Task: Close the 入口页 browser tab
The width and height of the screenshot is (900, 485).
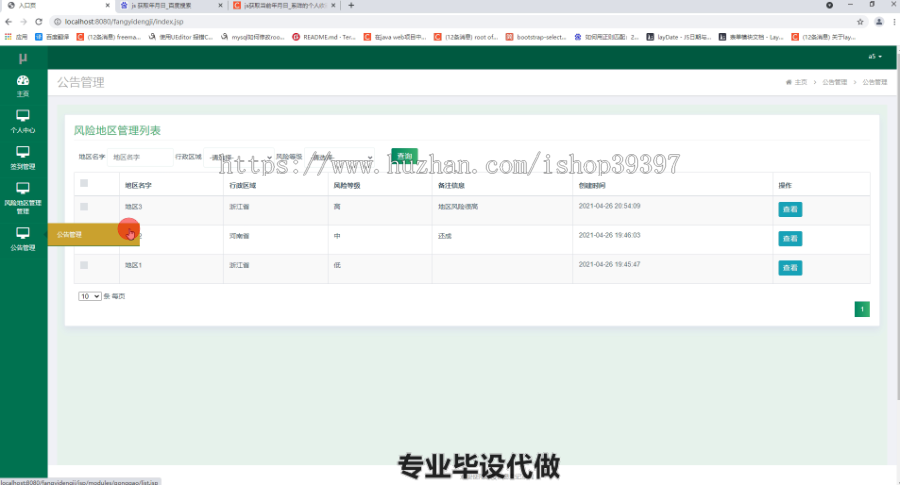Action: click(x=107, y=5)
